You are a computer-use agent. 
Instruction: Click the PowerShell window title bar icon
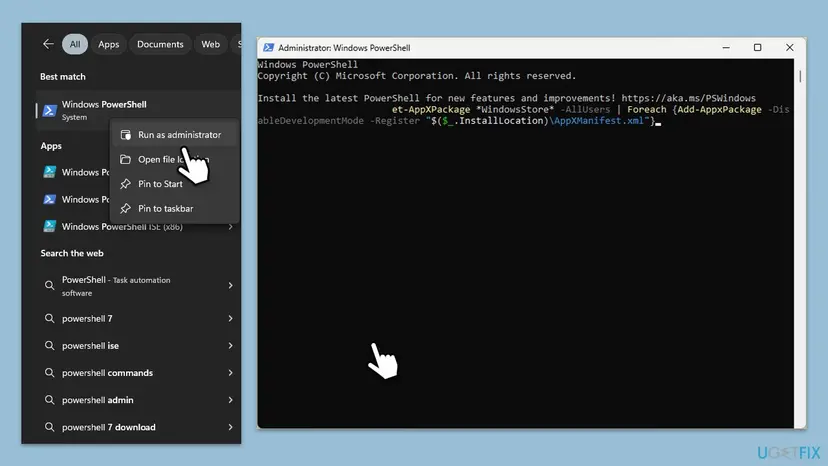click(268, 48)
